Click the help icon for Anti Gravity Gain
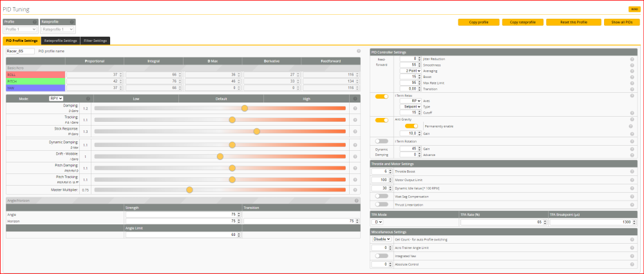 (x=632, y=133)
